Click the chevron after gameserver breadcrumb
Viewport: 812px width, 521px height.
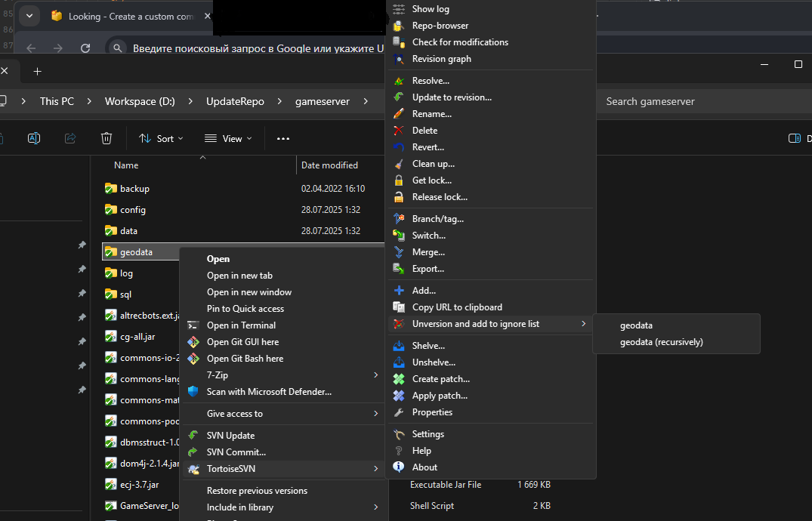coord(366,101)
